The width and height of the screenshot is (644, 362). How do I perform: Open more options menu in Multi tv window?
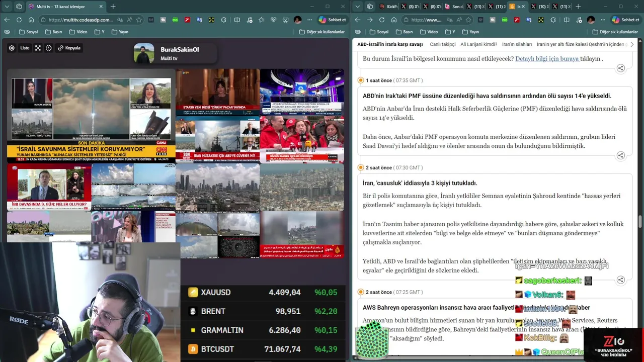(x=310, y=20)
